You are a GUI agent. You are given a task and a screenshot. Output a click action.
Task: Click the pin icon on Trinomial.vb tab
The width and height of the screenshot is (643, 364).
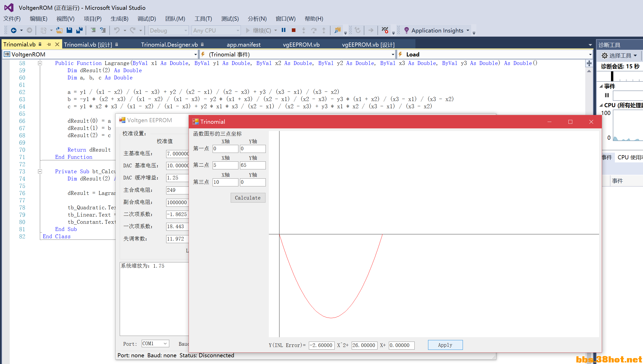(x=49, y=44)
